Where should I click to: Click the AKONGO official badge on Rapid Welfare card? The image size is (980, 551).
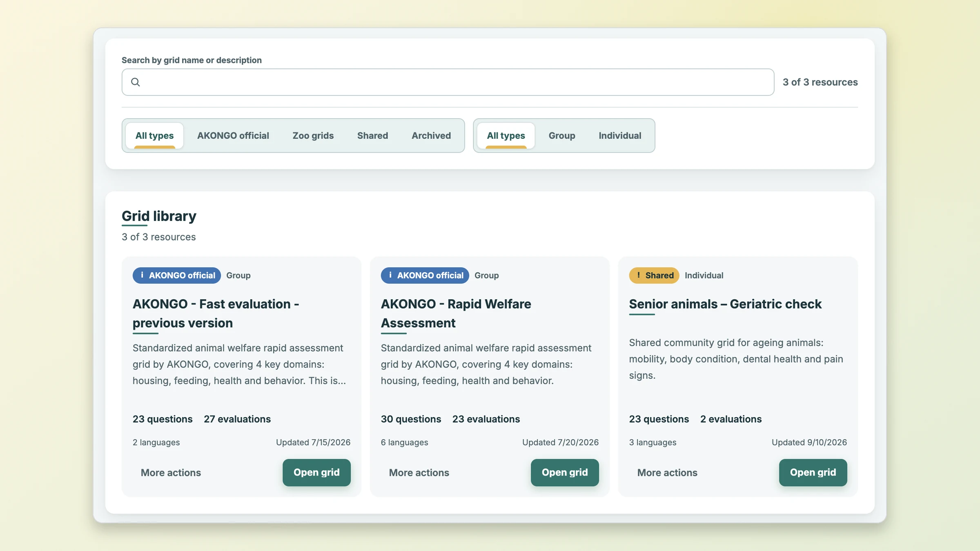coord(425,275)
